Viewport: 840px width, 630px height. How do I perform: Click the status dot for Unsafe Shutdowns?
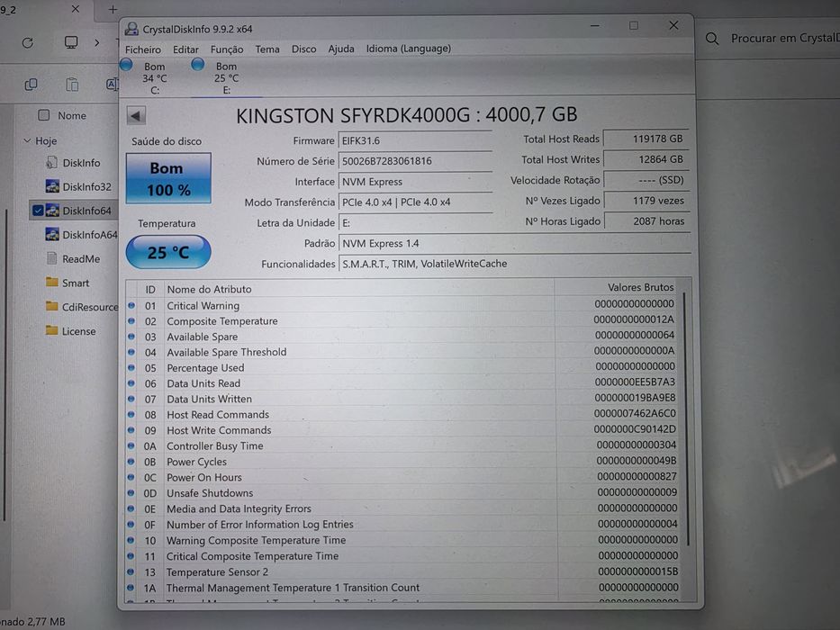click(131, 493)
